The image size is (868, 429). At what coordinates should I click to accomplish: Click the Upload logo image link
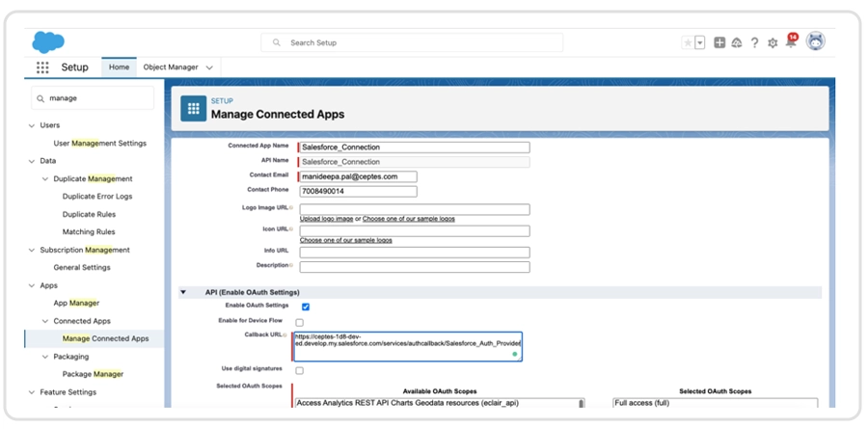pos(326,220)
